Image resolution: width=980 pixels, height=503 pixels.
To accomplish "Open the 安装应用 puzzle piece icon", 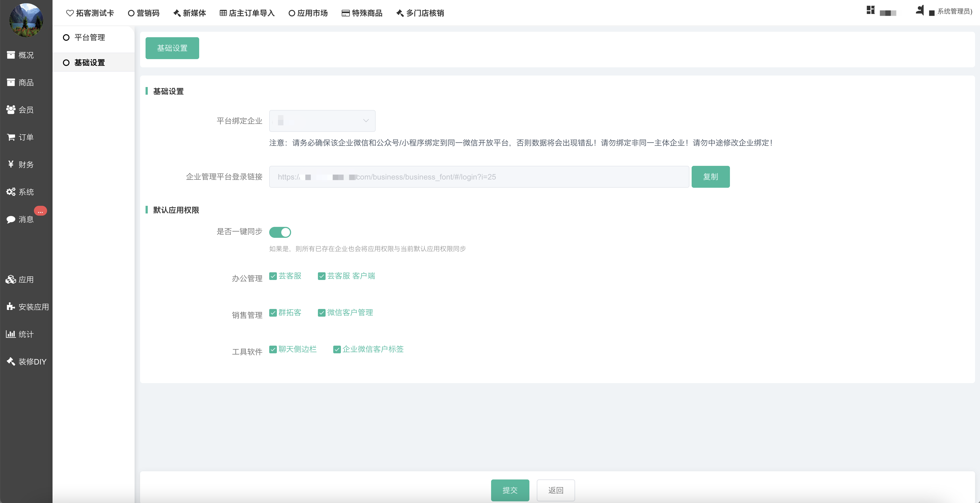I will pos(11,307).
